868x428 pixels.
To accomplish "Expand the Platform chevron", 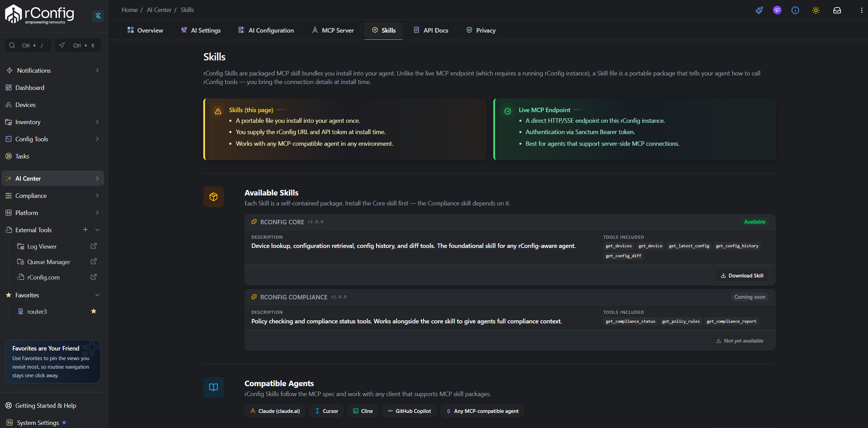I will (x=97, y=213).
